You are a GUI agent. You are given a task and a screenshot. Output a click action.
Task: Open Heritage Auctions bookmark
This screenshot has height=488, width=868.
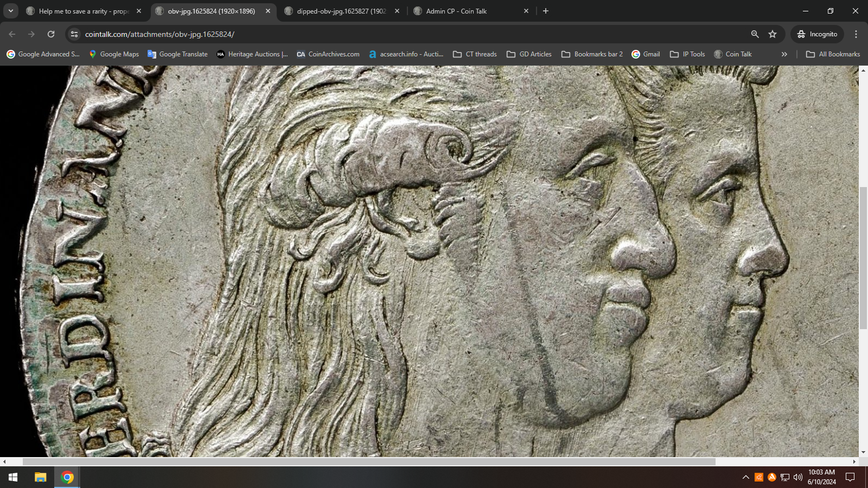(x=252, y=54)
